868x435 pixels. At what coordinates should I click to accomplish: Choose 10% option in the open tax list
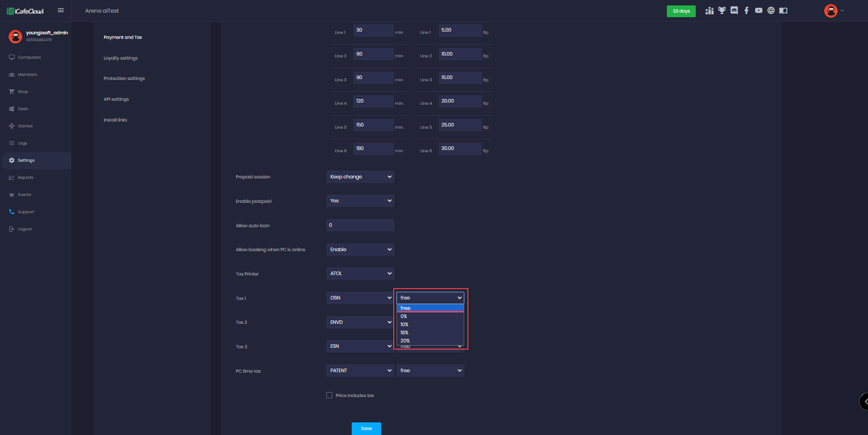click(405, 324)
